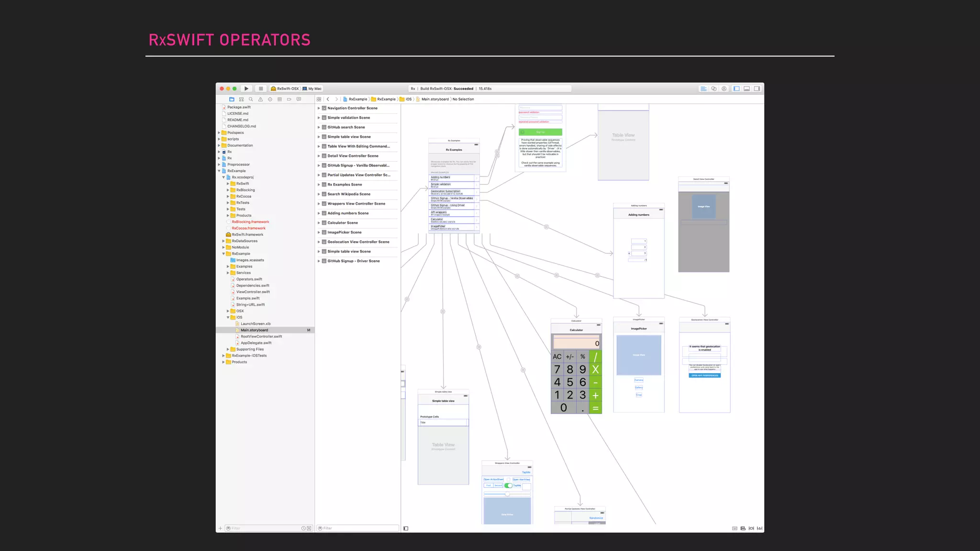Expand the Calculator Scene disclosure triangle

tap(319, 223)
